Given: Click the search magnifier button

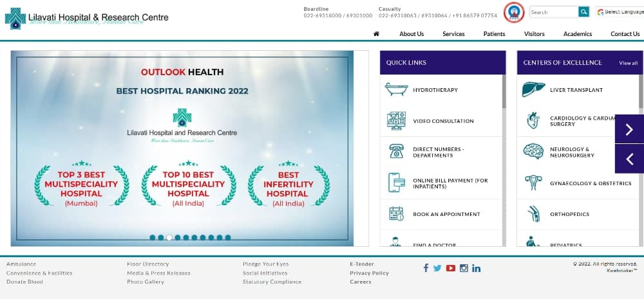Looking at the screenshot, I should click(x=583, y=12).
